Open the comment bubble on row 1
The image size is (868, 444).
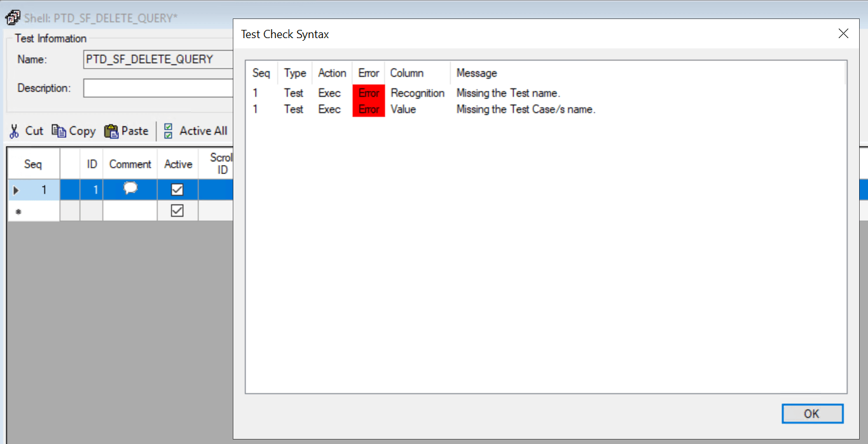coord(130,189)
